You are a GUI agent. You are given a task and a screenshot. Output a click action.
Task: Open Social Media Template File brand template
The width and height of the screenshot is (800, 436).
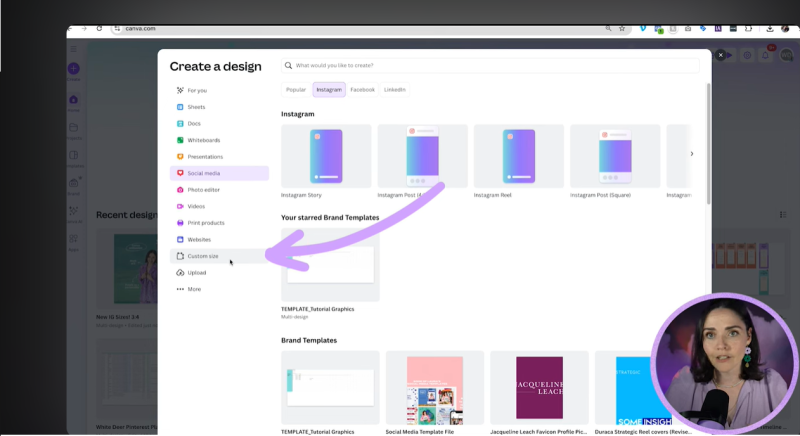[x=435, y=388]
